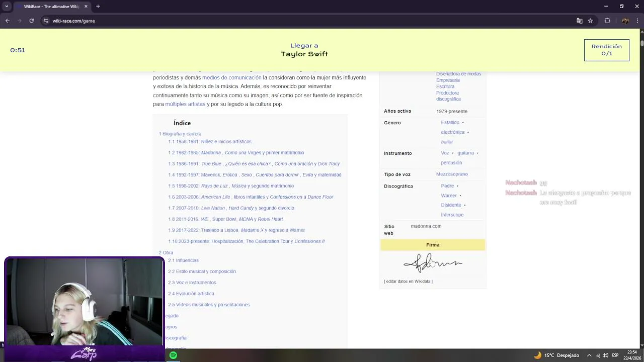Close the WikiRace browser tab
The width and height of the screenshot is (644, 362).
pos(86,7)
